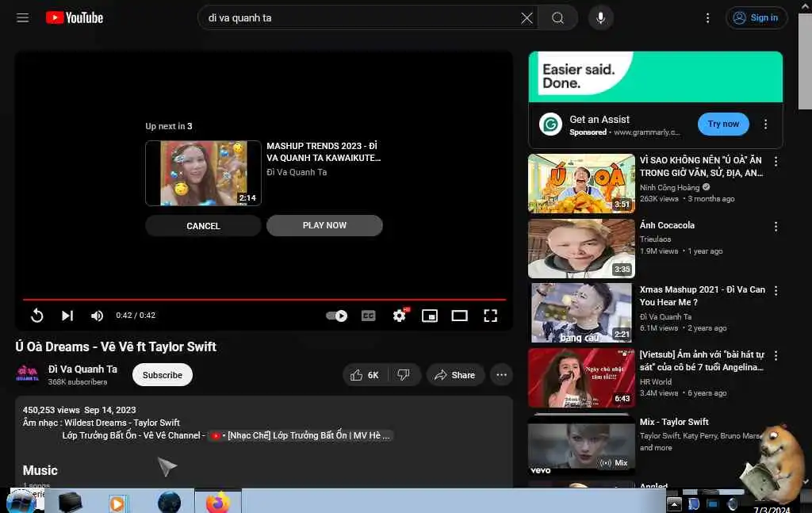The image size is (812, 513).
Task: Click the page scrollbar thumb
Action: pos(805,62)
